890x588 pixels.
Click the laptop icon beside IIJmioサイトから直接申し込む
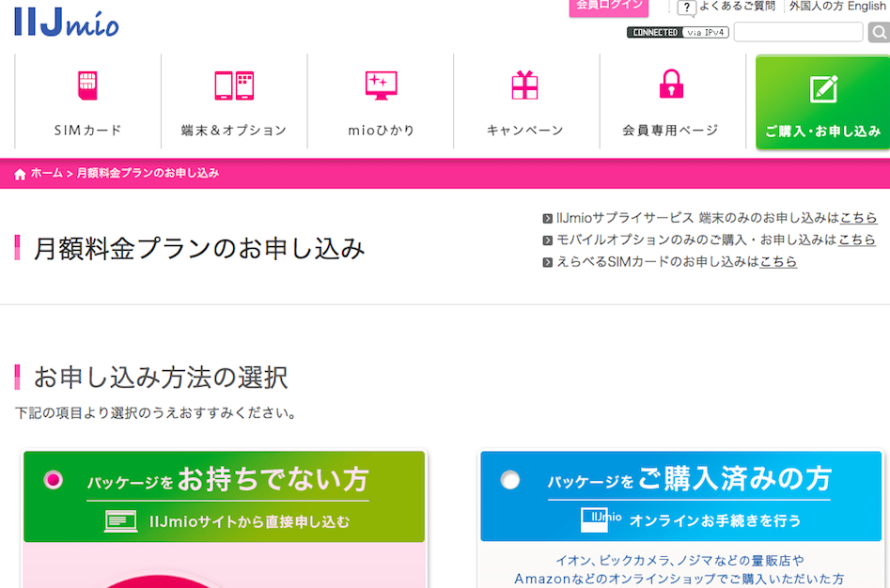121,521
